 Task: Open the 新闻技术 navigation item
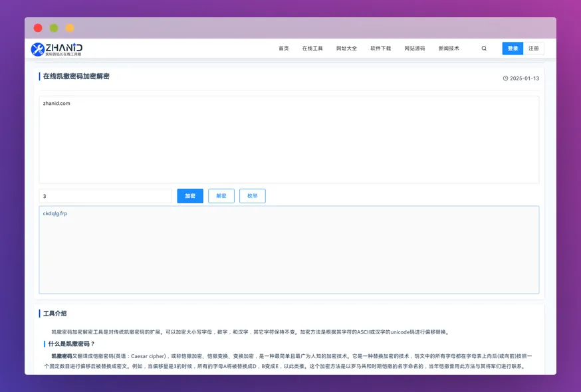[x=449, y=48]
